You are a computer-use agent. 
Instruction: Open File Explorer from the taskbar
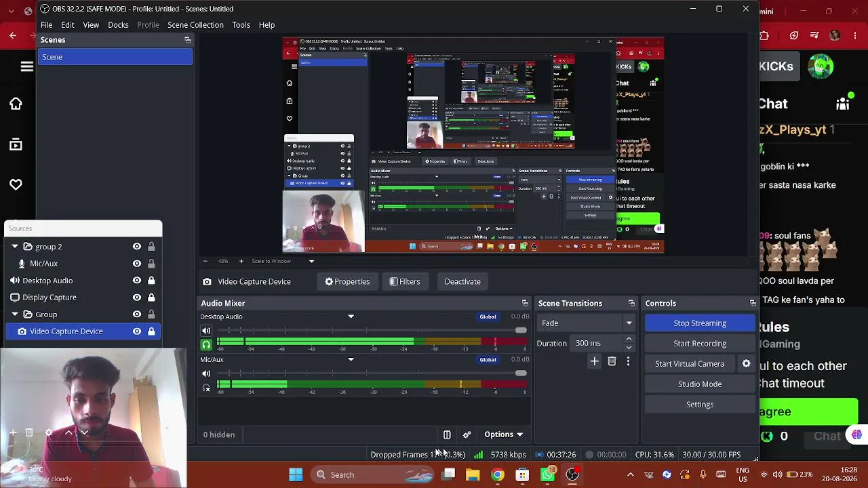tap(473, 474)
